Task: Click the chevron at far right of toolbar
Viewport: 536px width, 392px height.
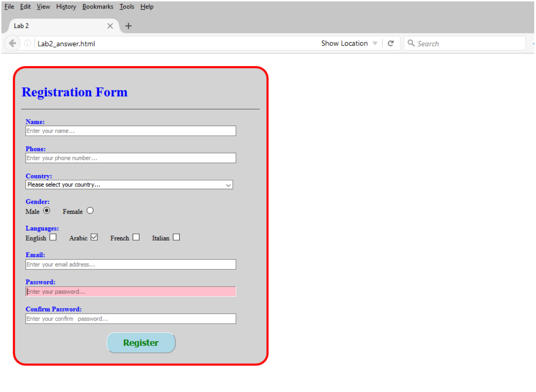Action: coord(533,43)
